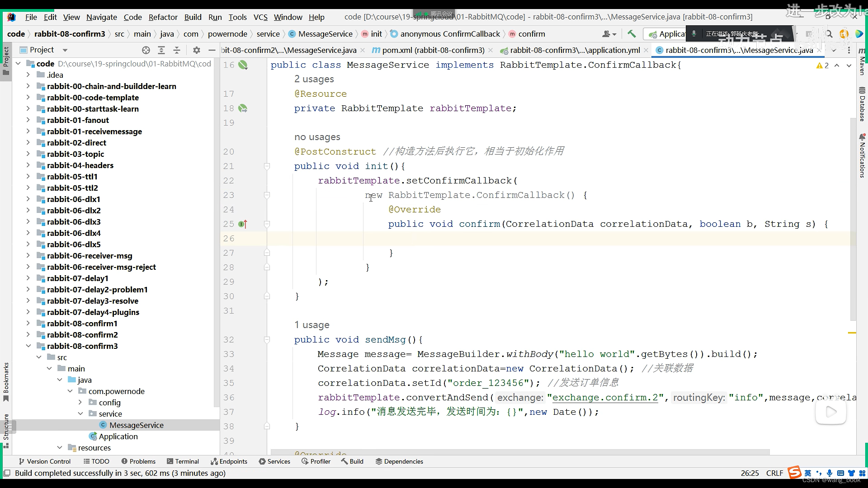868x488 pixels.
Task: Open the Project view dropdown arrow
Action: 65,50
